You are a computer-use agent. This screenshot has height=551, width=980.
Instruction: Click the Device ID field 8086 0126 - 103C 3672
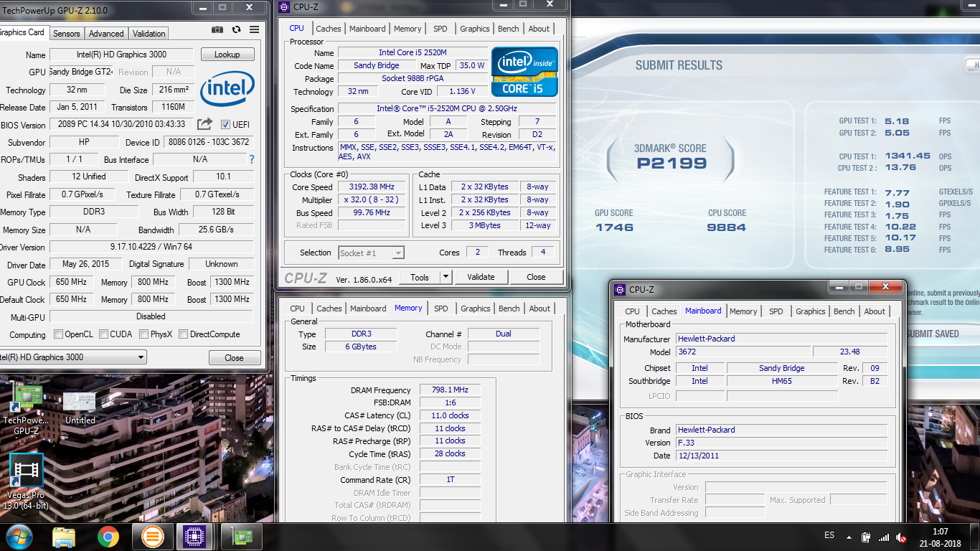coord(209,142)
